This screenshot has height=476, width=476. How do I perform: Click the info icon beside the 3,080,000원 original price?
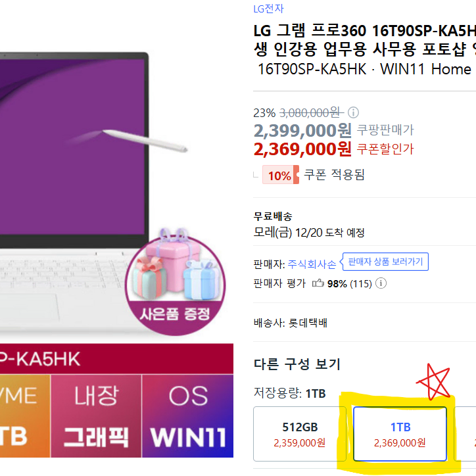pyautogui.click(x=353, y=112)
